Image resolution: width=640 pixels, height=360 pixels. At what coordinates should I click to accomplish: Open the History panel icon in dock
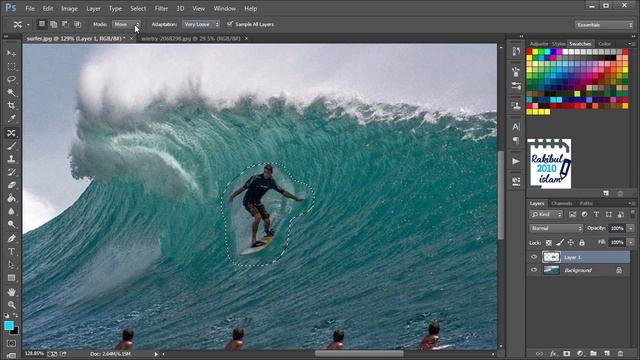click(x=516, y=51)
